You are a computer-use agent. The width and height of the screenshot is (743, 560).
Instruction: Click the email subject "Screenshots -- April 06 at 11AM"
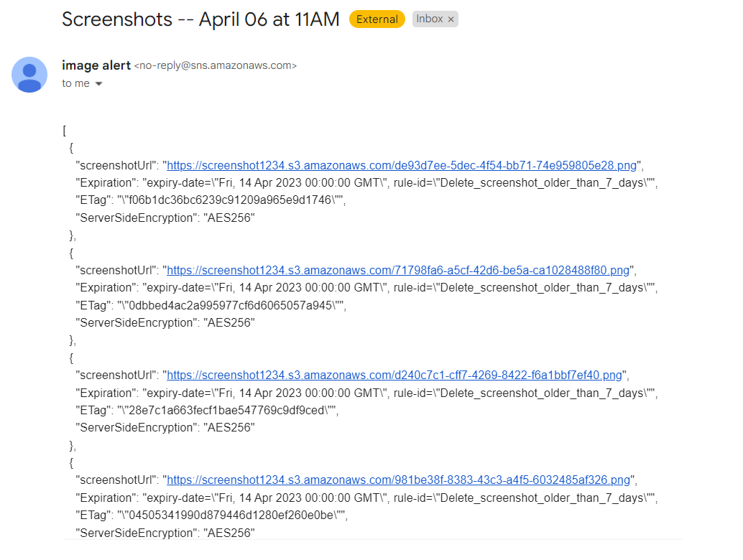click(201, 19)
